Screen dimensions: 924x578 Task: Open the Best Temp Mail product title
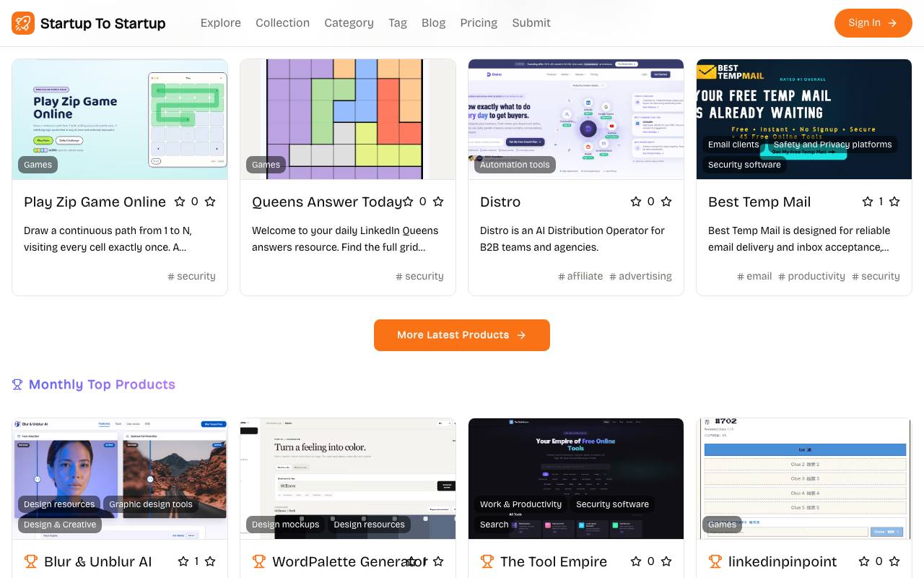[x=759, y=202]
